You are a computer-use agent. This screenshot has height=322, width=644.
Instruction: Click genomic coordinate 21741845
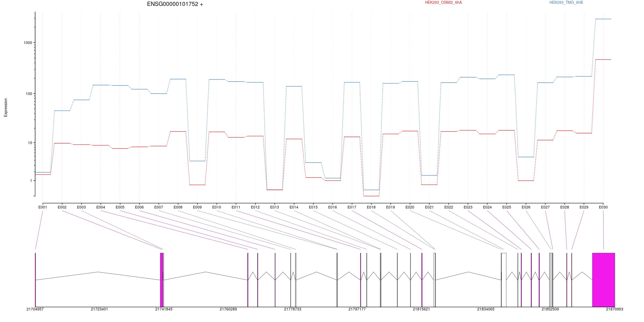pos(164,309)
